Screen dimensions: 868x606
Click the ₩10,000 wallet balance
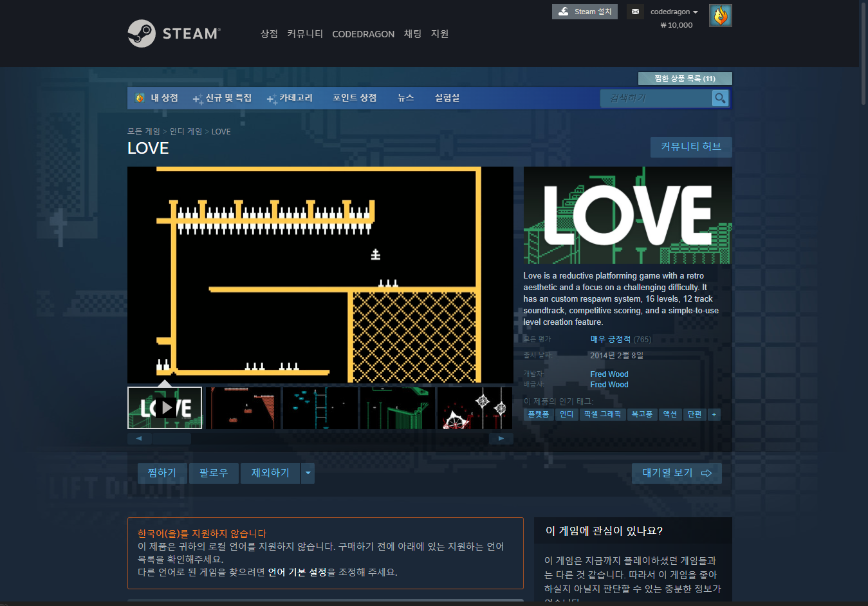click(676, 25)
